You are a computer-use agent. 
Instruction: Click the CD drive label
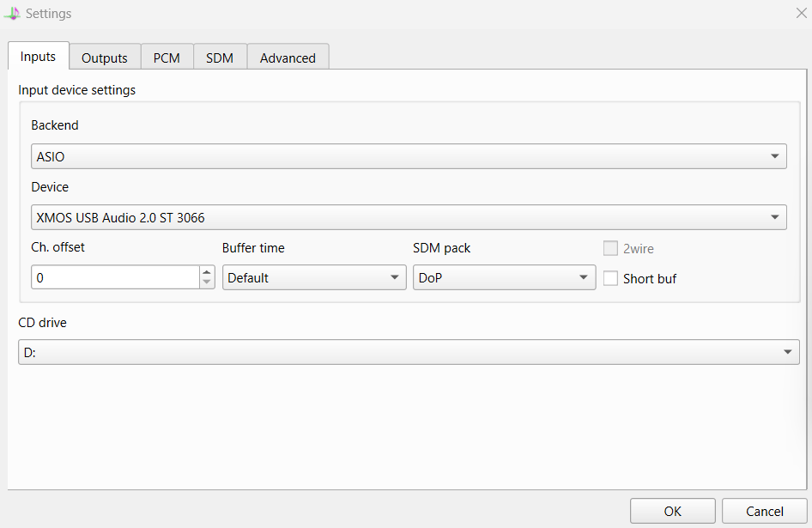coord(42,323)
